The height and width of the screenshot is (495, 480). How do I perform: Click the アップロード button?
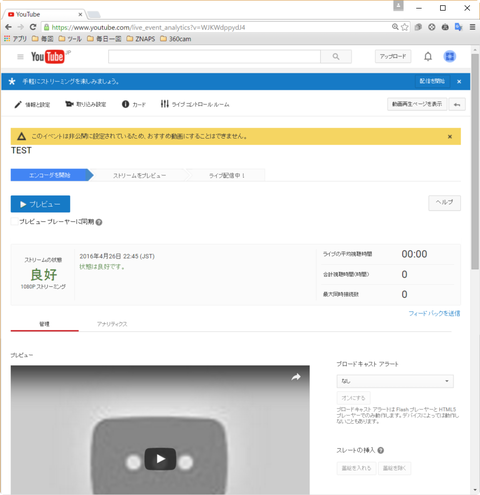click(x=393, y=56)
